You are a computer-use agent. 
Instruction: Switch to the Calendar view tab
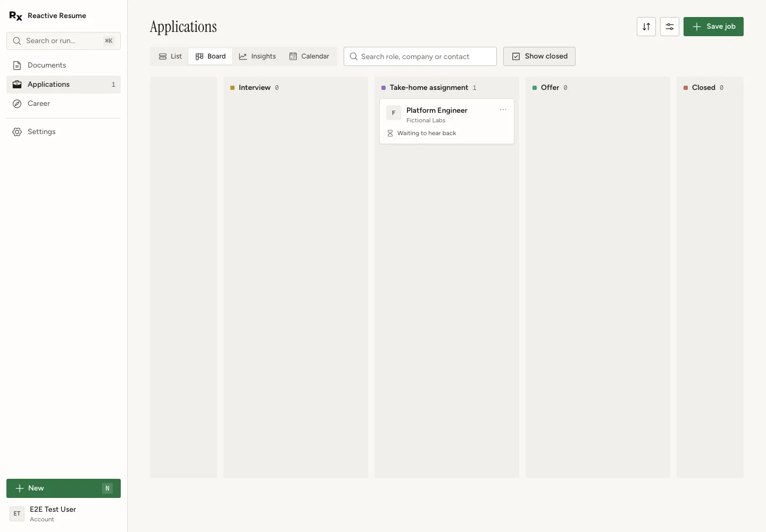tap(309, 56)
